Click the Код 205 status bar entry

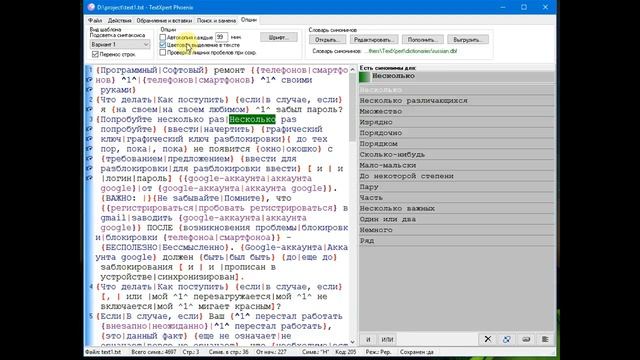[346, 352]
